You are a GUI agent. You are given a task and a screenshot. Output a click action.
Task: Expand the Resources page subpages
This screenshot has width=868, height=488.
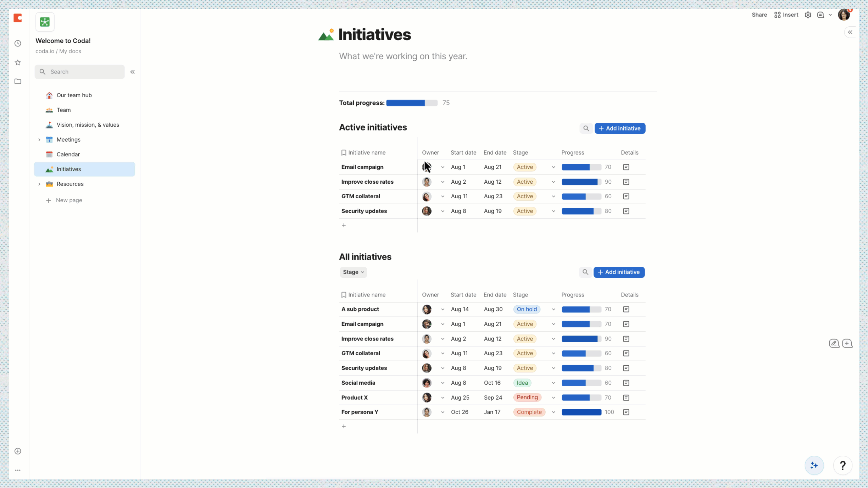click(39, 184)
